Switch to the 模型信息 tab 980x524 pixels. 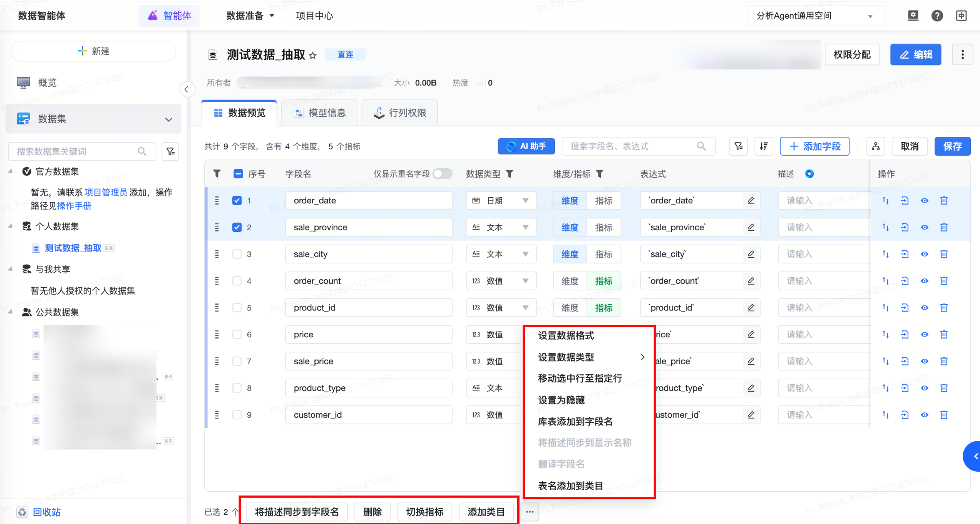320,113
